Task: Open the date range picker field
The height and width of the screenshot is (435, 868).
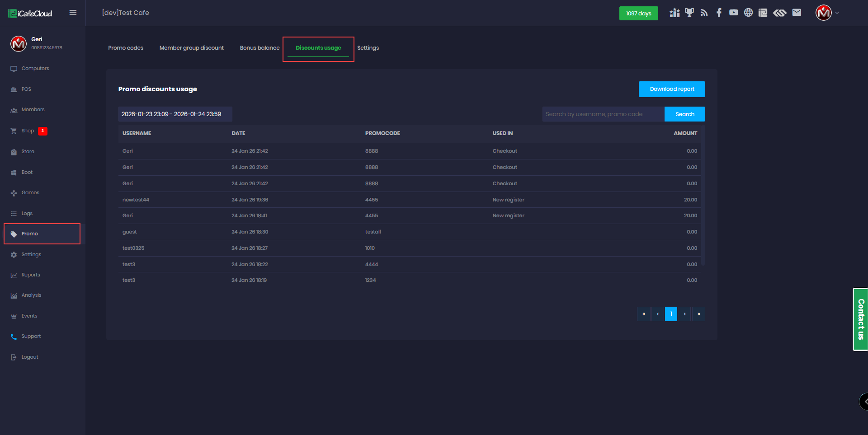Action: [x=175, y=114]
